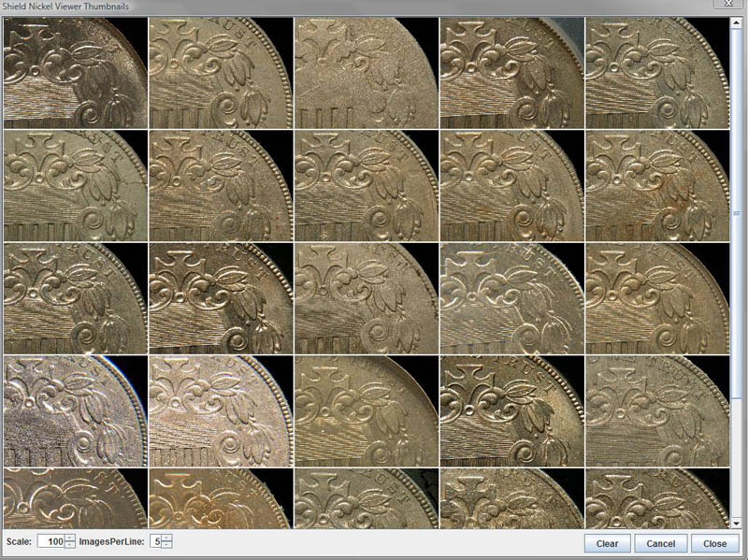Select the worn coin thumbnail, first row third
This screenshot has width=748, height=560.
tap(367, 73)
